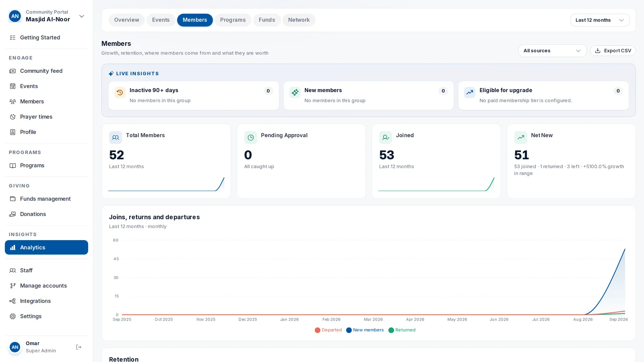
Task: Click the Eligible for upgrade trend icon
Action: tap(469, 93)
